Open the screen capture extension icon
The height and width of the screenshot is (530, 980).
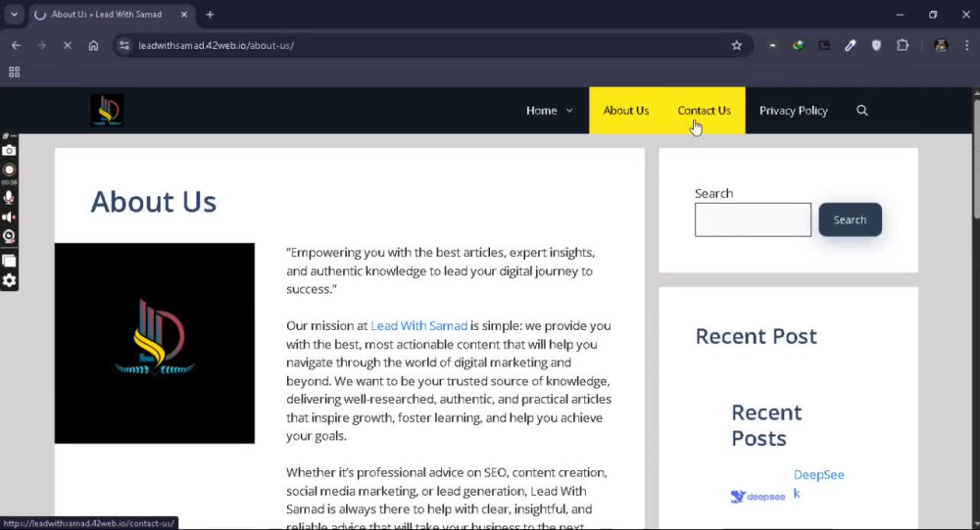[x=824, y=45]
